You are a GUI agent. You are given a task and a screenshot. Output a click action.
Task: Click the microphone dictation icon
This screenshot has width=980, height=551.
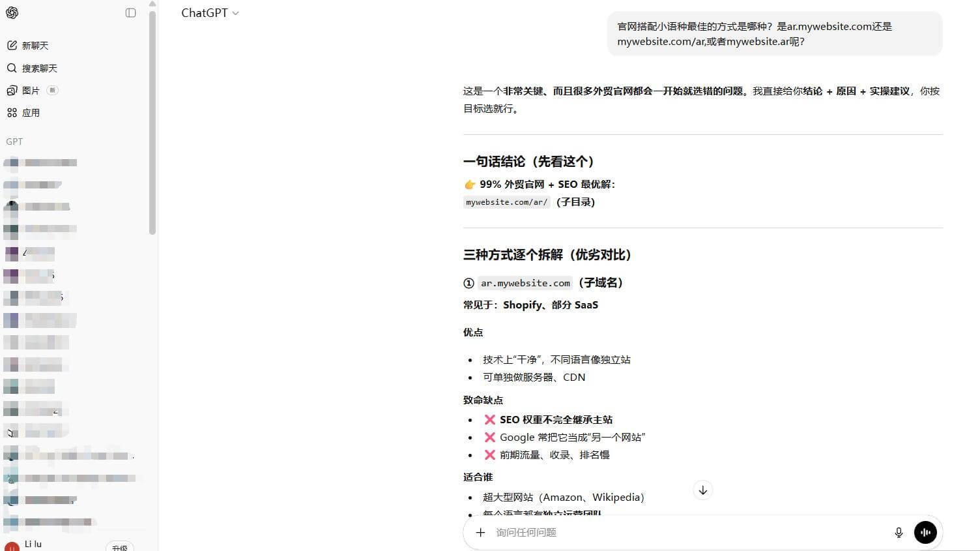[899, 533]
